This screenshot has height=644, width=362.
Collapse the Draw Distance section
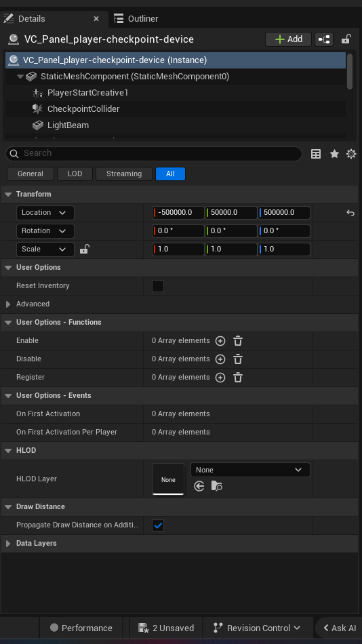[x=8, y=507]
